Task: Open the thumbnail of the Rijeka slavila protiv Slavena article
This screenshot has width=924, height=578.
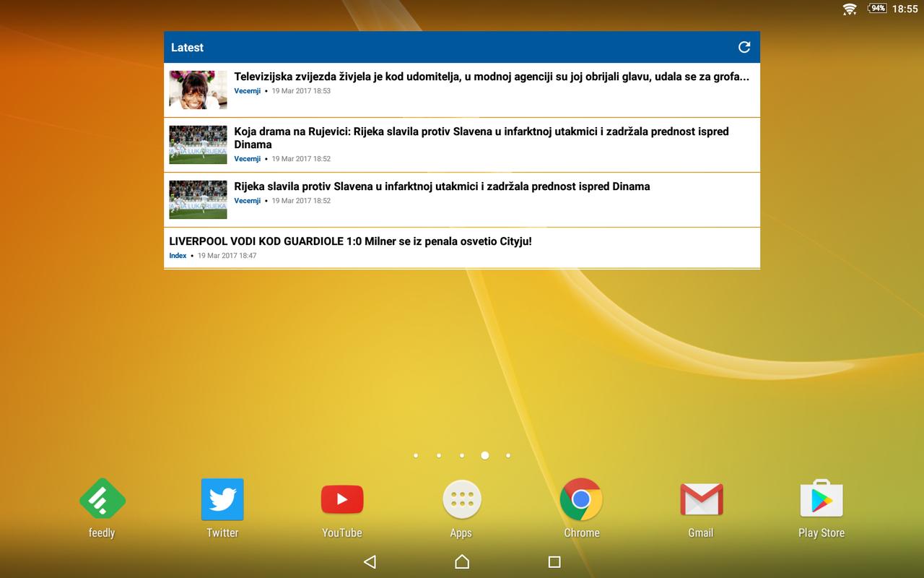Action: point(198,199)
